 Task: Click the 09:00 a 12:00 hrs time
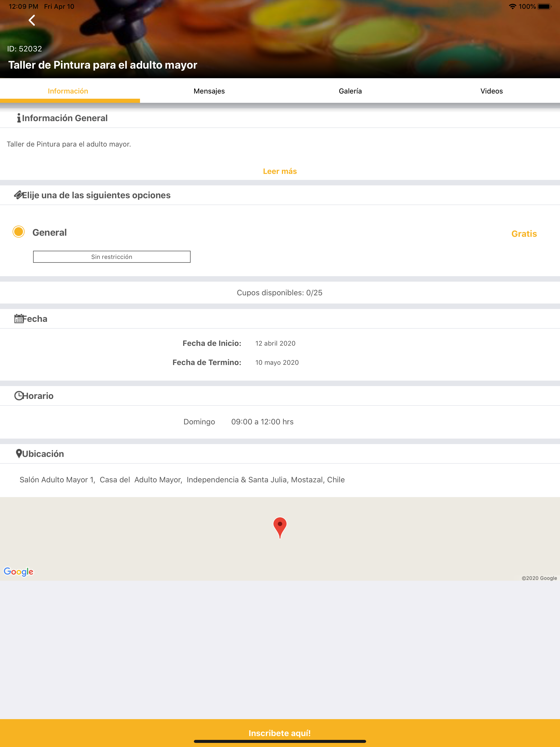[x=262, y=421]
